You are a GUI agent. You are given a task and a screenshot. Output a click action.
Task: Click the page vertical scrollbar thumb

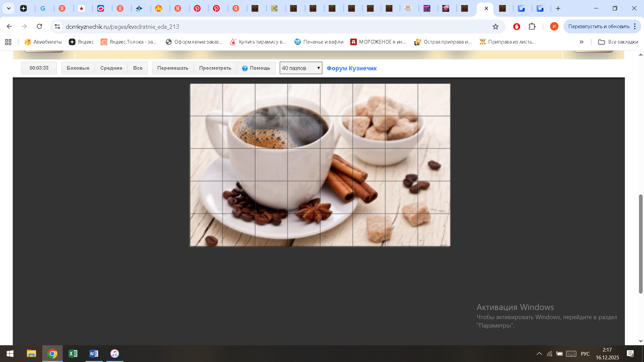(x=641, y=244)
